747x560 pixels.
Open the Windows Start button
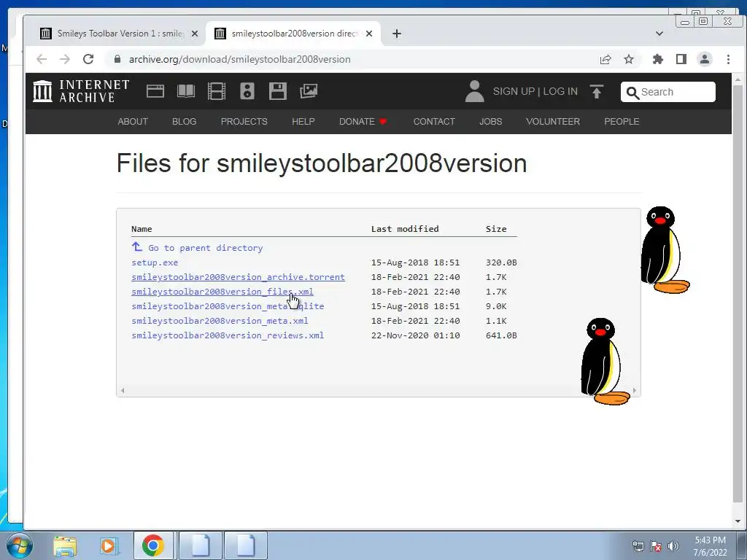pos(20,545)
